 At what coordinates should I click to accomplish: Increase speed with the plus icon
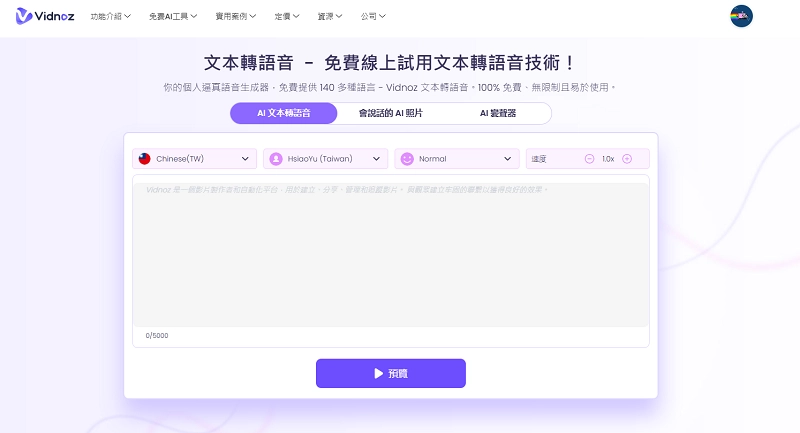627,159
